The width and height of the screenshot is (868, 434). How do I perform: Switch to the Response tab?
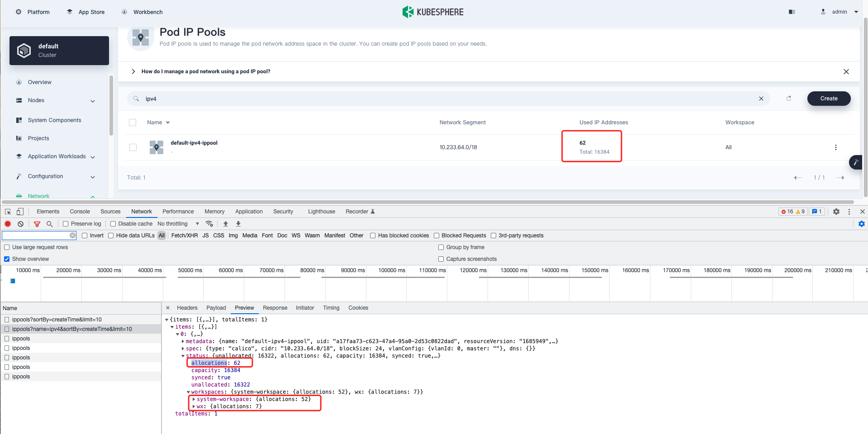tap(275, 308)
